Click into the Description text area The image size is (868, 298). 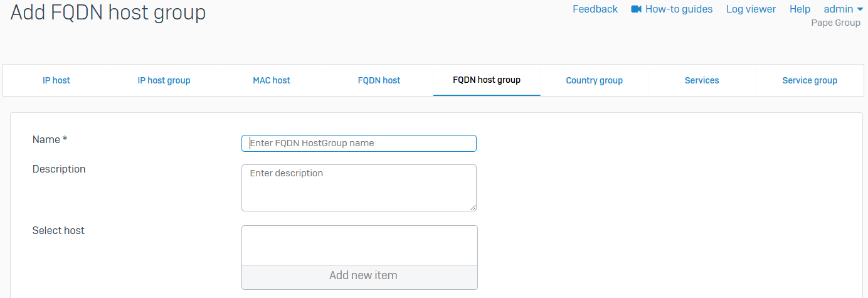[359, 188]
